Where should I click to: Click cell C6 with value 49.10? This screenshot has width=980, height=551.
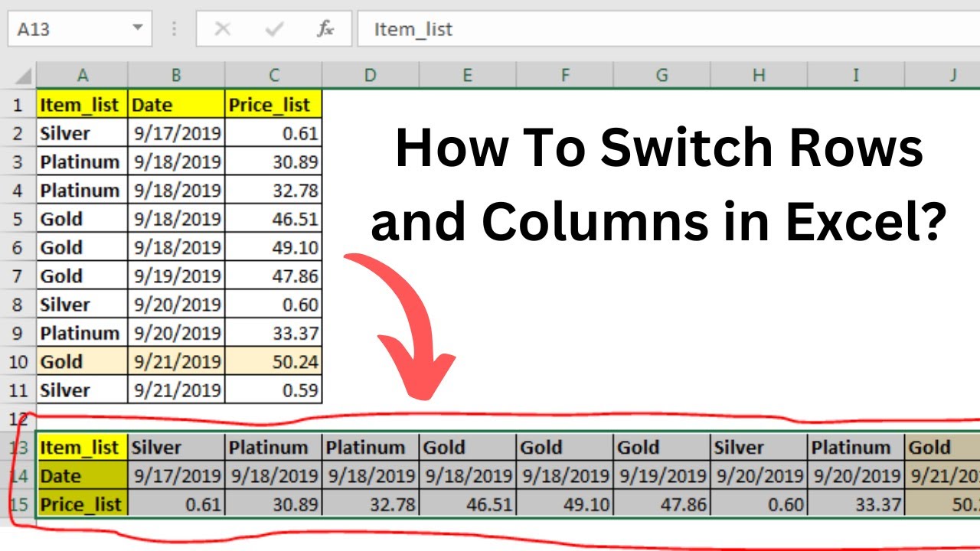tap(273, 247)
